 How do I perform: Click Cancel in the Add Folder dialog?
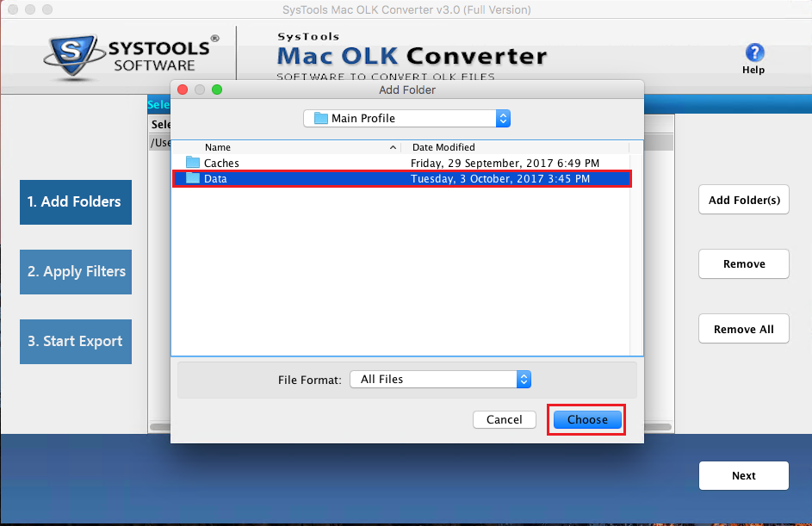click(x=505, y=419)
